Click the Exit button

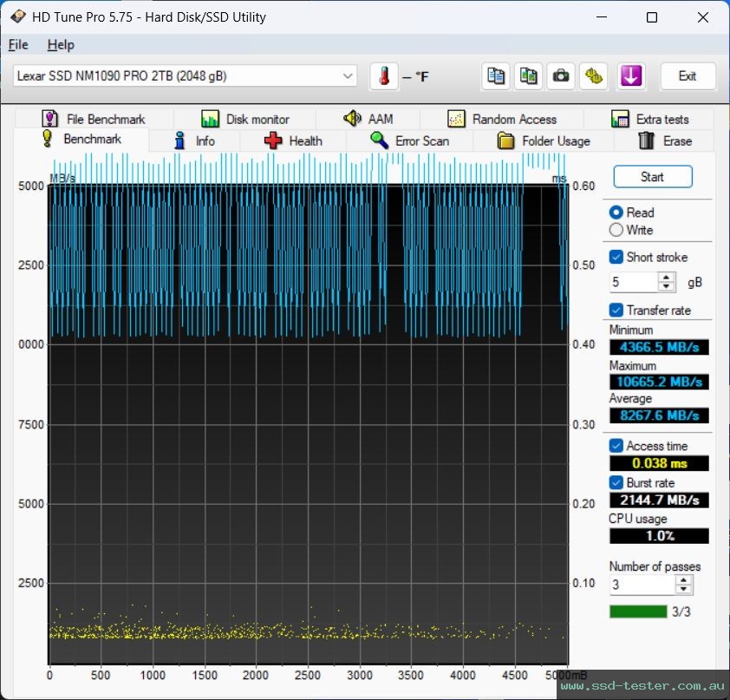click(688, 76)
